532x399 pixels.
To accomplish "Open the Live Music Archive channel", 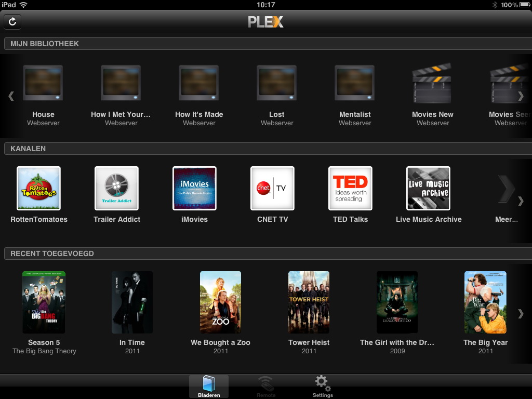I will (428, 188).
